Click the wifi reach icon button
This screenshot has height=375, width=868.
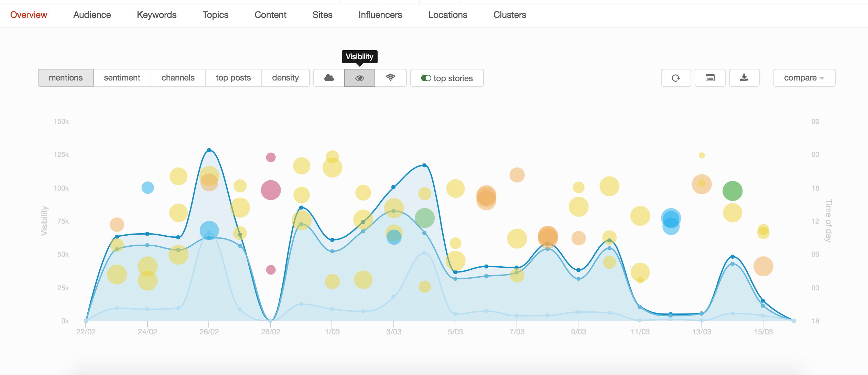[x=390, y=78]
